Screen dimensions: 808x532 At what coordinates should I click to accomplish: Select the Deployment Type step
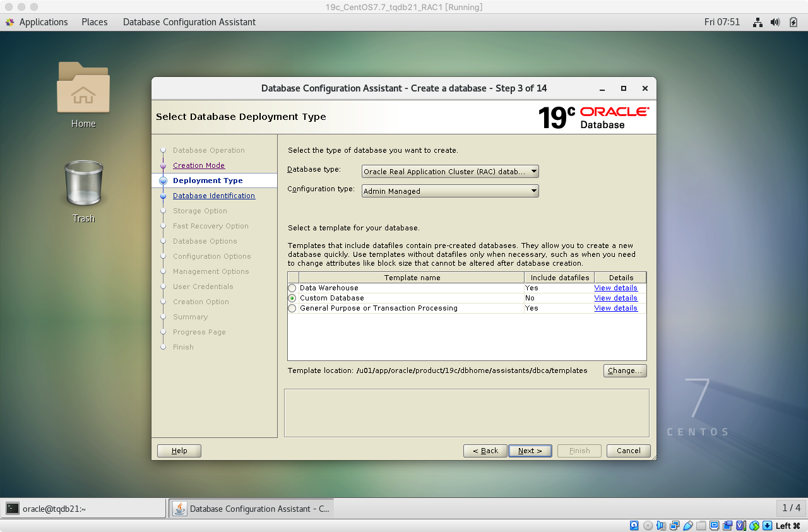[x=208, y=180]
